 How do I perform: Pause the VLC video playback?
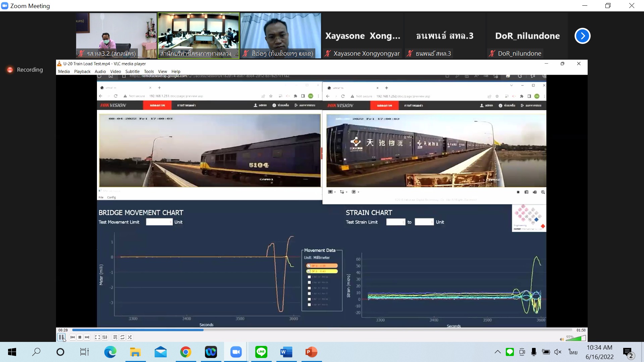[x=61, y=337]
